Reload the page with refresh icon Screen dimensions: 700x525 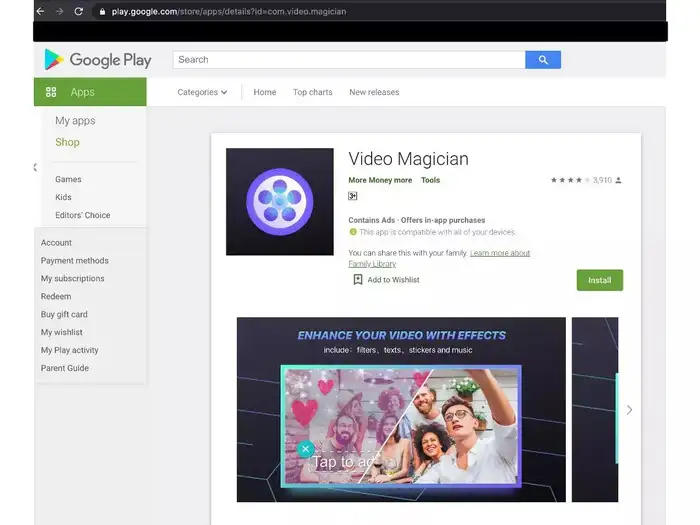(x=79, y=11)
